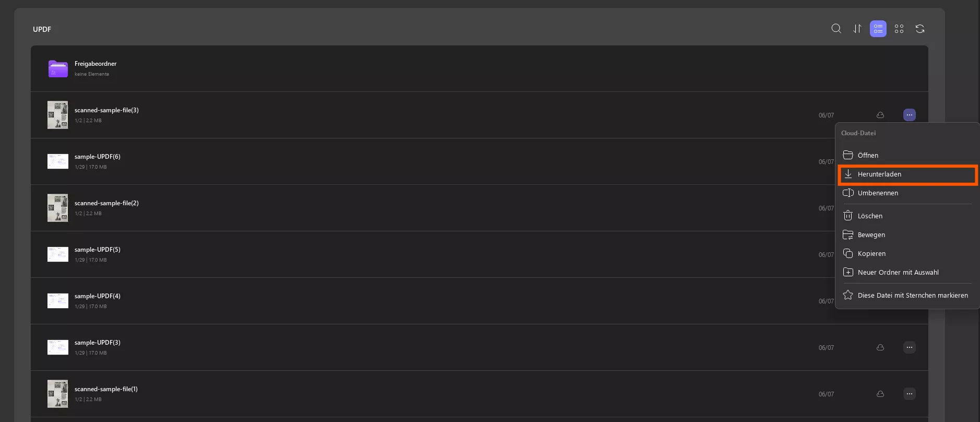Select the sample-UPDF(6) file thumbnail
This screenshot has height=422, width=980.
[58, 161]
